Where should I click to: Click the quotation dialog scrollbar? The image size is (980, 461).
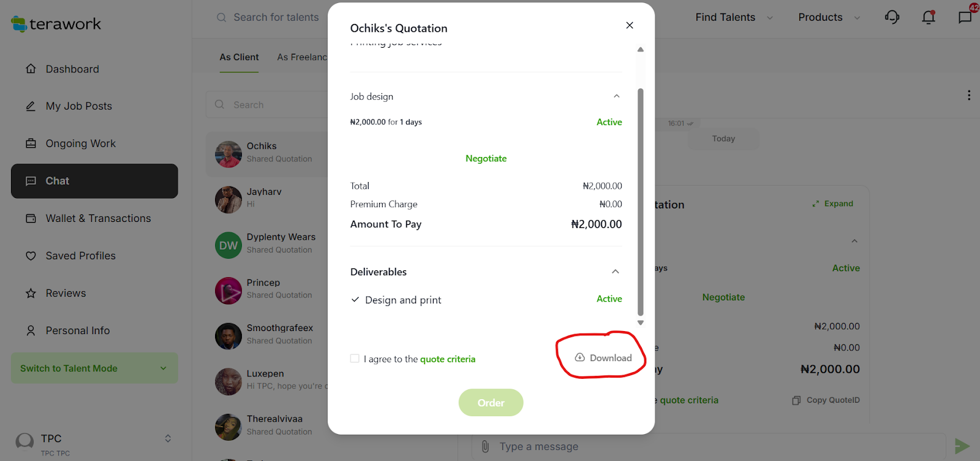pos(641,201)
